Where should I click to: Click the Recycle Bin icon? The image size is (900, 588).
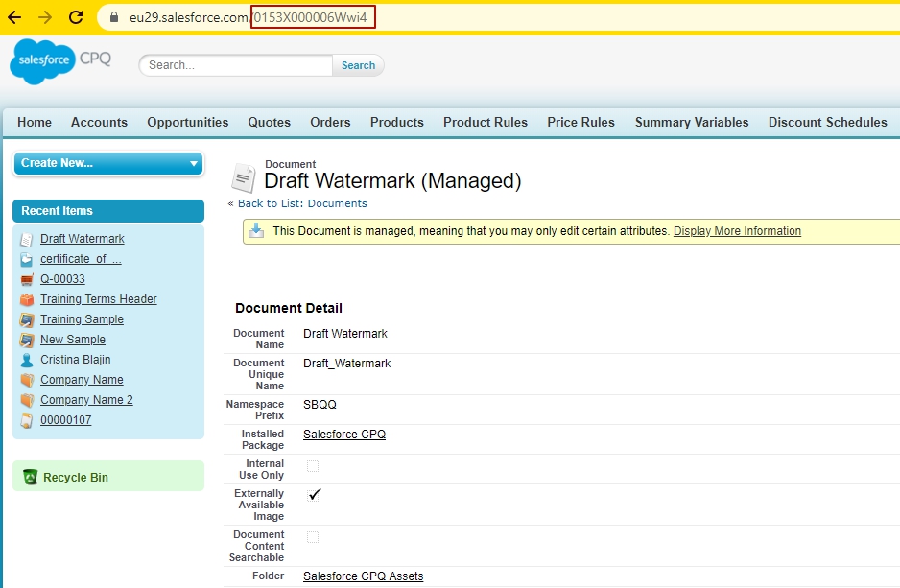click(30, 477)
